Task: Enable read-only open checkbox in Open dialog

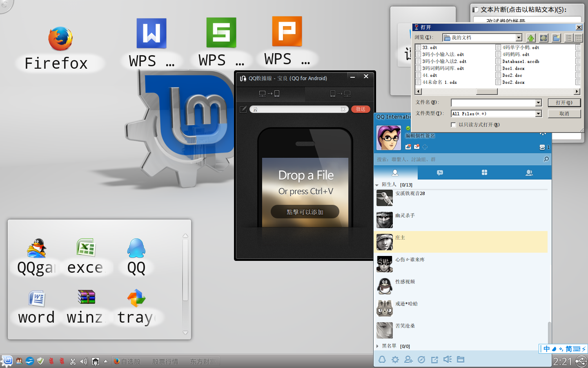Action: pos(453,125)
